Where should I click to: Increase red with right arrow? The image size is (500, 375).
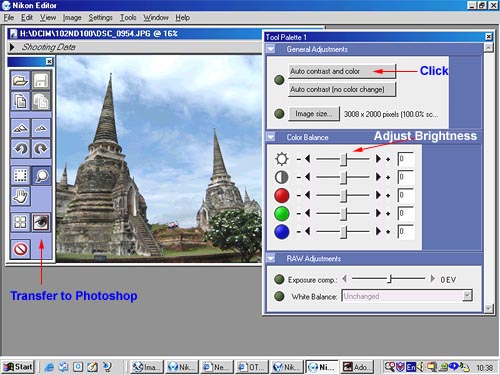pos(378,195)
